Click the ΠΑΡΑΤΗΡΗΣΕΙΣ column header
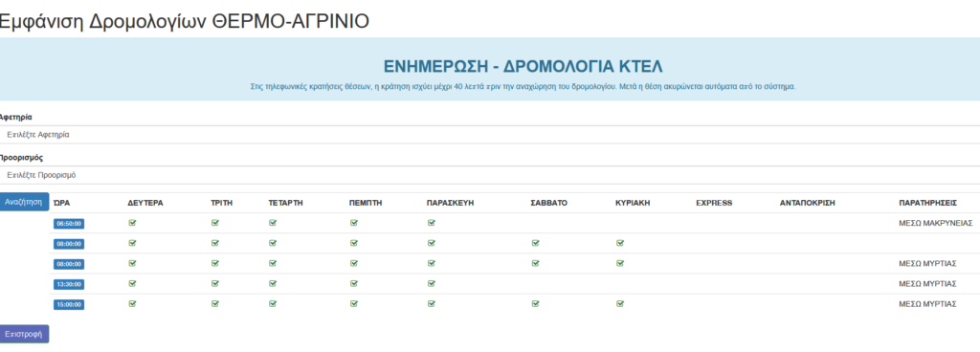 pyautogui.click(x=927, y=203)
